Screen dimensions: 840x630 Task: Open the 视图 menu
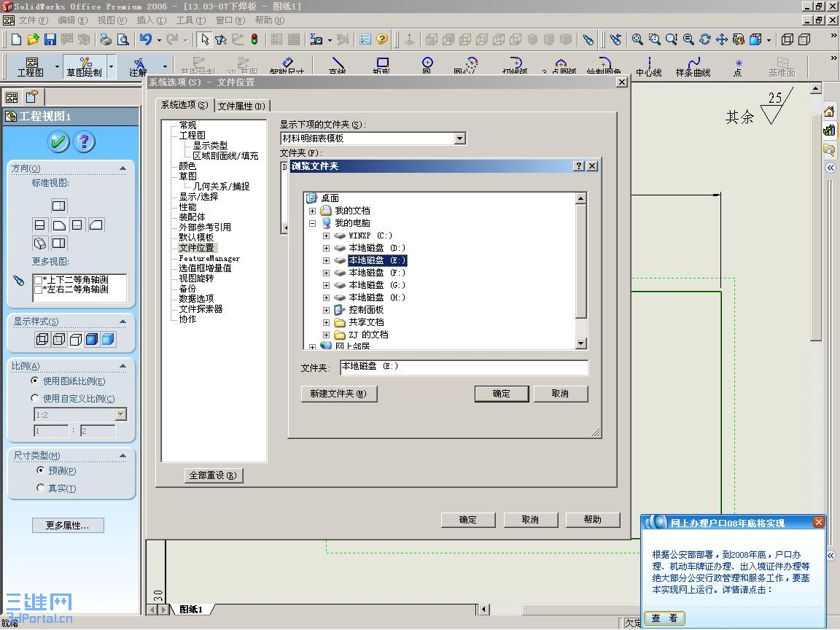pyautogui.click(x=112, y=20)
